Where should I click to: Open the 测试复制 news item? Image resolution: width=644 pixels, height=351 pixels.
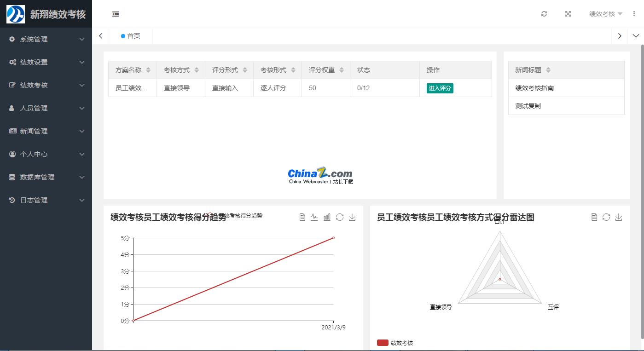(566, 106)
